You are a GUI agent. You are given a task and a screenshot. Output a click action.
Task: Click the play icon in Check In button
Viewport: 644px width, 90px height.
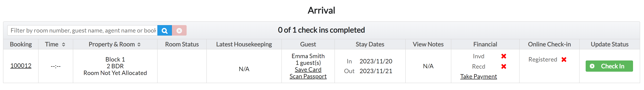[x=592, y=66]
